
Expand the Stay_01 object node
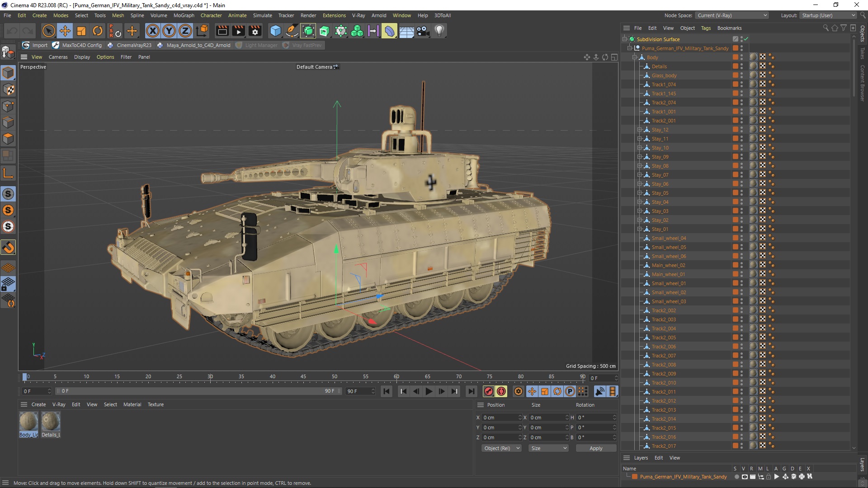(640, 229)
